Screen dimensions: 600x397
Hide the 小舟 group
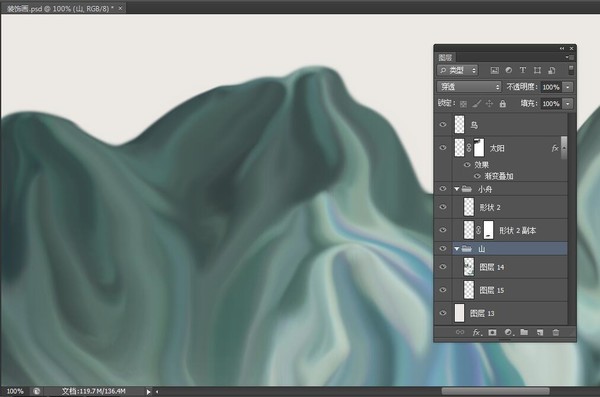click(x=443, y=189)
